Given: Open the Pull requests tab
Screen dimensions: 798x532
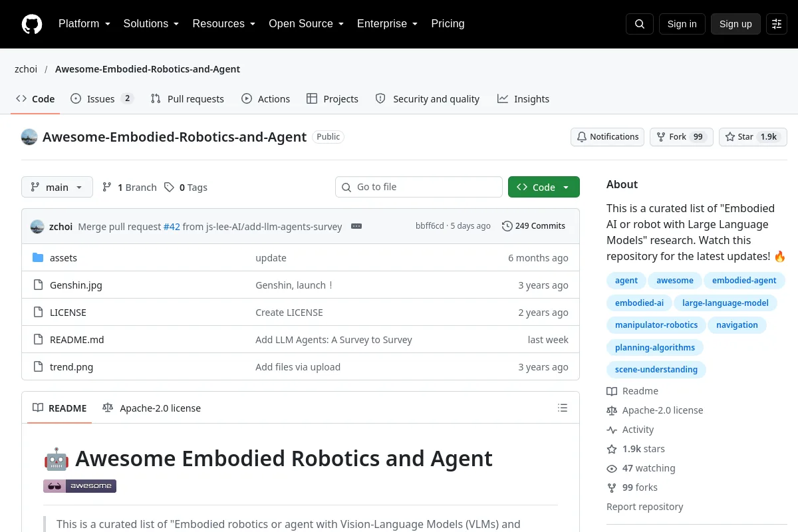Looking at the screenshot, I should 187,99.
